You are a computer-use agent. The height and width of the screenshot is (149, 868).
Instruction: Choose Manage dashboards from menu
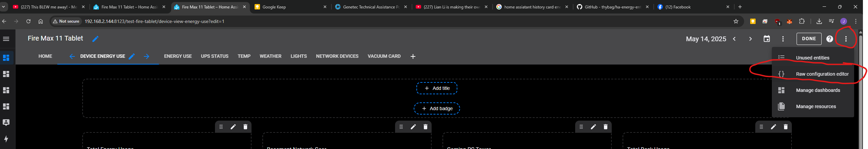(x=818, y=90)
